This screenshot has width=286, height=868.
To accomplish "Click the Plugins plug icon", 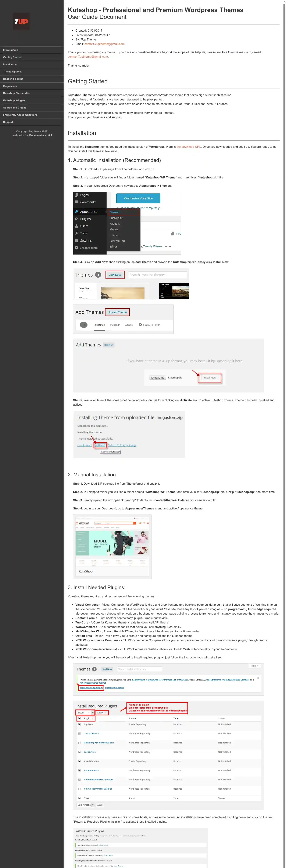I will tap(76, 219).
